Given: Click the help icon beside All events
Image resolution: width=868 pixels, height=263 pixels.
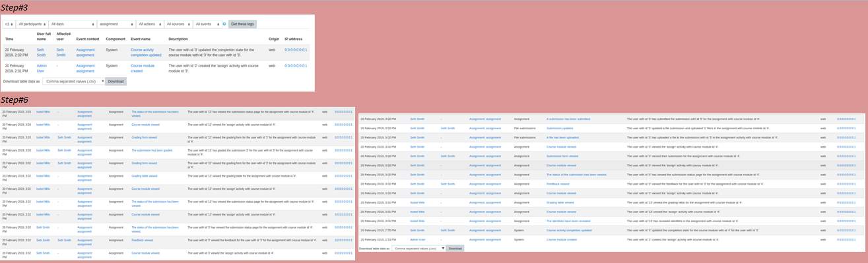Looking at the screenshot, I should [x=224, y=24].
